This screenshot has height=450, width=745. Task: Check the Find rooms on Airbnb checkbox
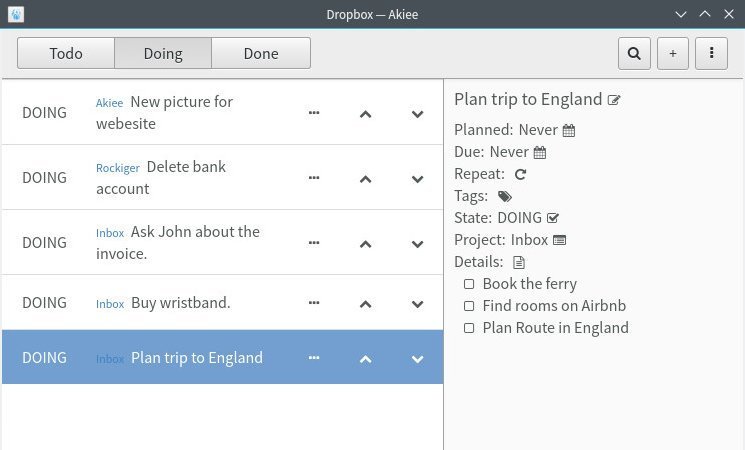pos(469,306)
